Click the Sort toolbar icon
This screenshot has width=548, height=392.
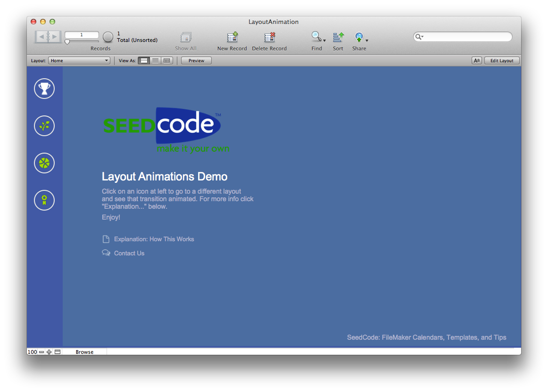point(338,38)
